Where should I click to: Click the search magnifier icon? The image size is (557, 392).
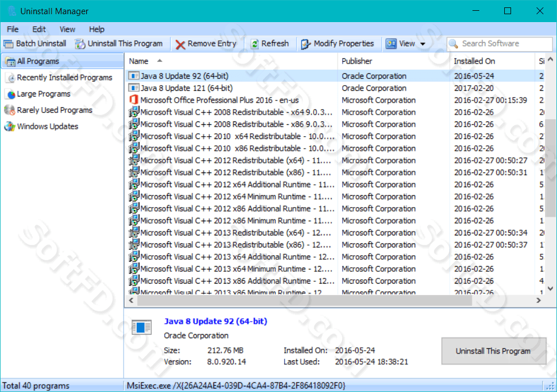454,44
